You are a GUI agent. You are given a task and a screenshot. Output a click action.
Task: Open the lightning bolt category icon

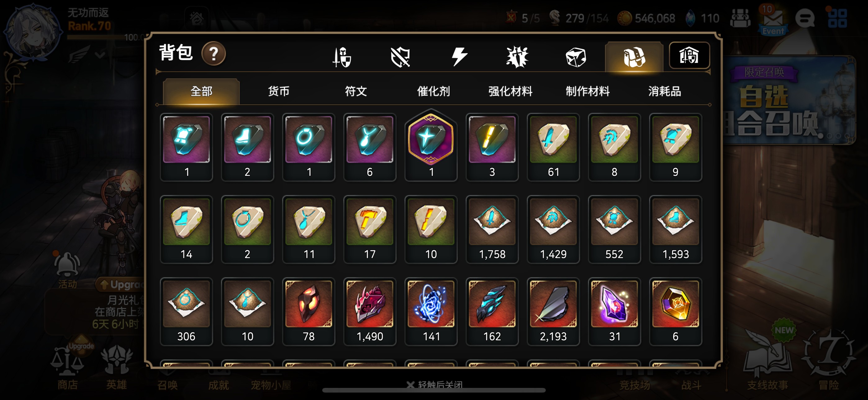459,56
